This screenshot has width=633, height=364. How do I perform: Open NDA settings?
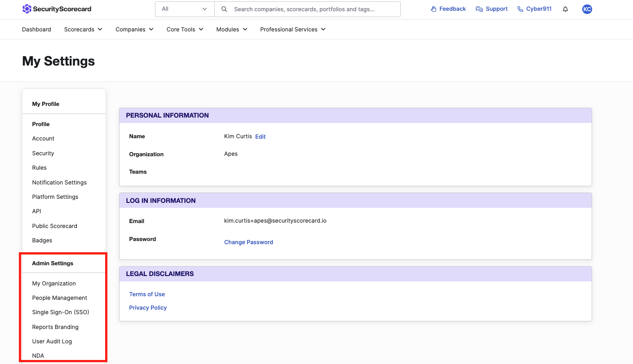38,355
